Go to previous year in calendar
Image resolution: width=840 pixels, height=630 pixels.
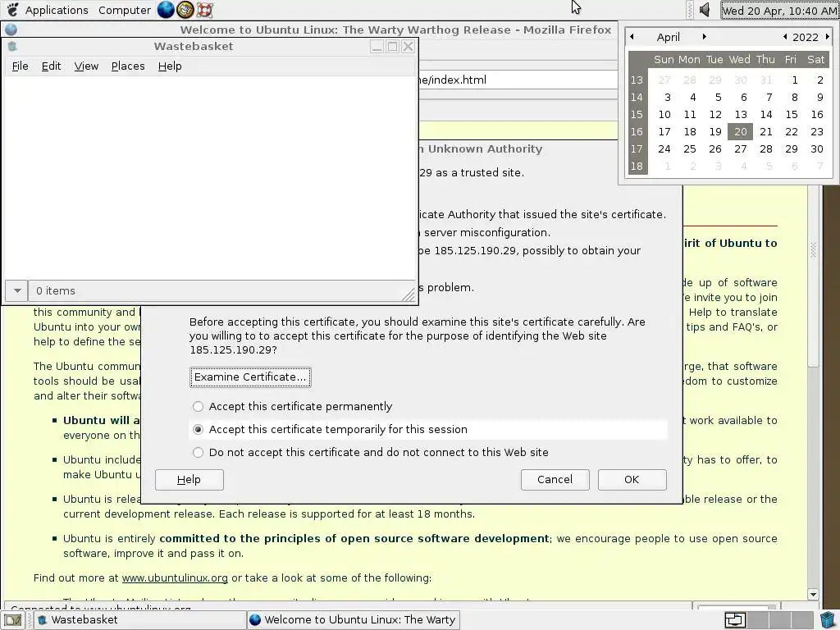[785, 37]
